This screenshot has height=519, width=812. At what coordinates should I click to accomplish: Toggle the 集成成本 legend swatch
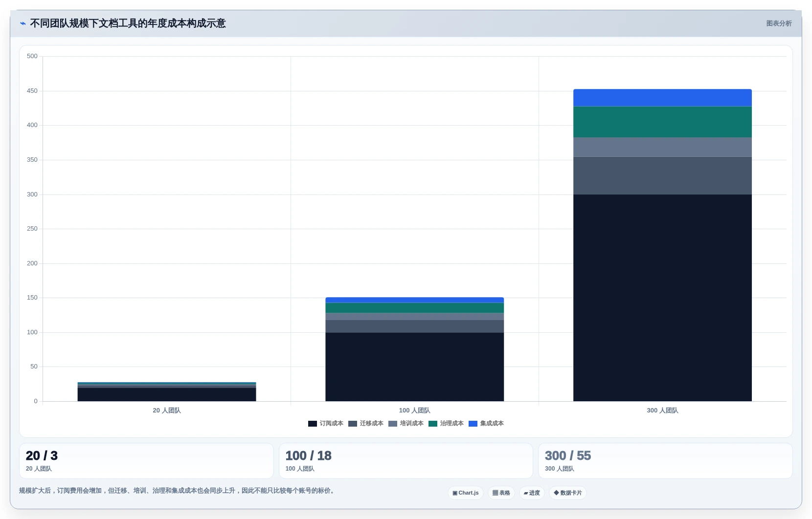coord(473,424)
